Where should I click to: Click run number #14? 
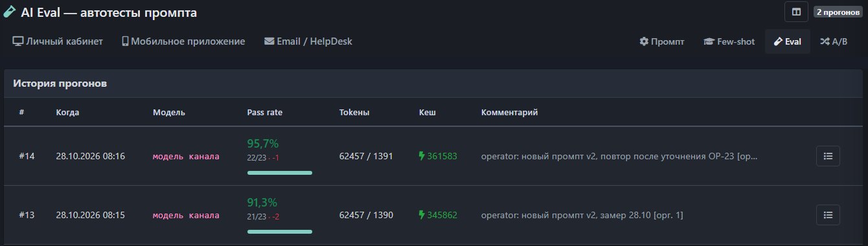pyautogui.click(x=27, y=156)
